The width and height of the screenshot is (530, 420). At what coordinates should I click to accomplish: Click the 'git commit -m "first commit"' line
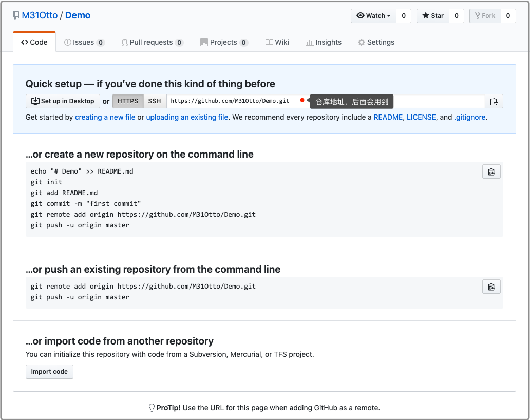(86, 204)
